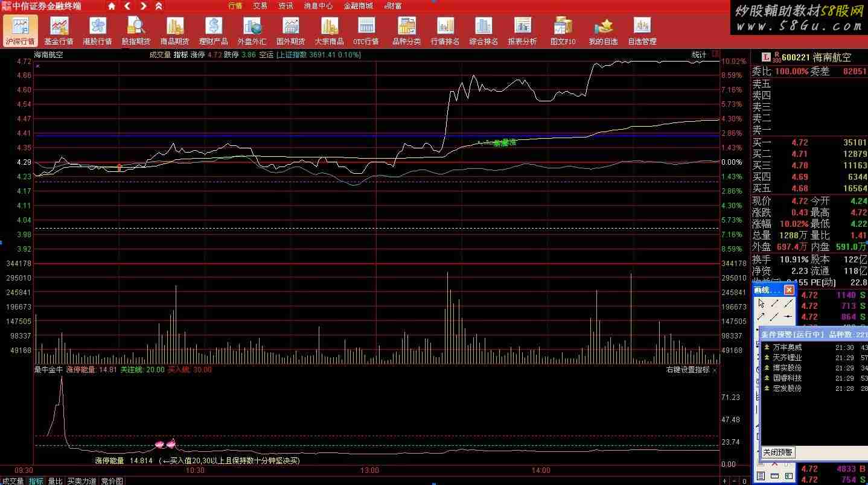Navigate forward with right arrow

coord(143,6)
